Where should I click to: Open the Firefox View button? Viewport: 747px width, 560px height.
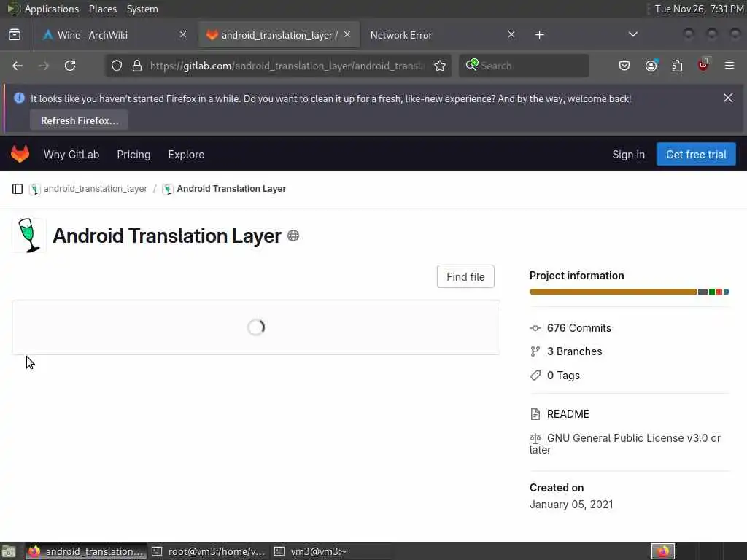click(15, 35)
